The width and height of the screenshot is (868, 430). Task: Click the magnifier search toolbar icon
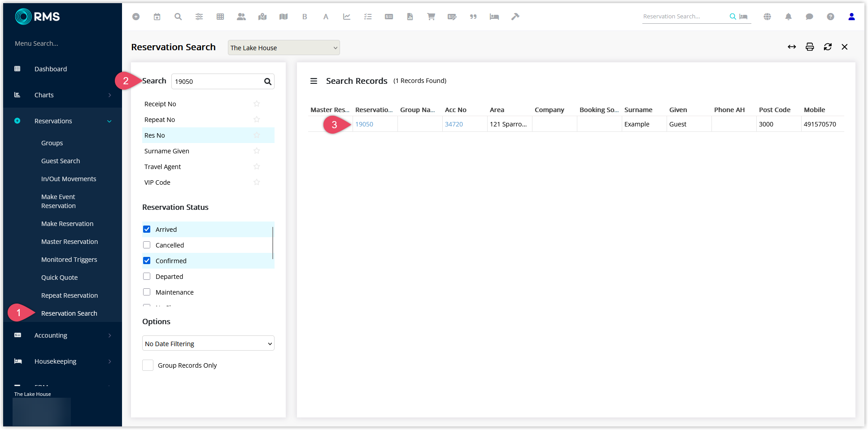click(x=178, y=17)
